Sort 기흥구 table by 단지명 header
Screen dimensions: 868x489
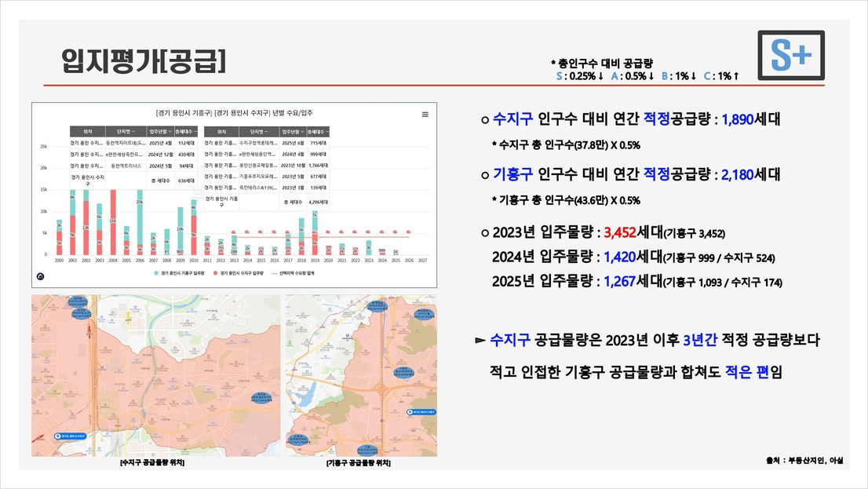pos(259,132)
